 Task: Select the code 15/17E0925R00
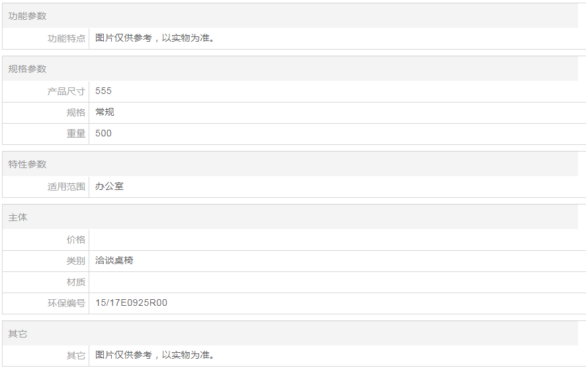[131, 303]
